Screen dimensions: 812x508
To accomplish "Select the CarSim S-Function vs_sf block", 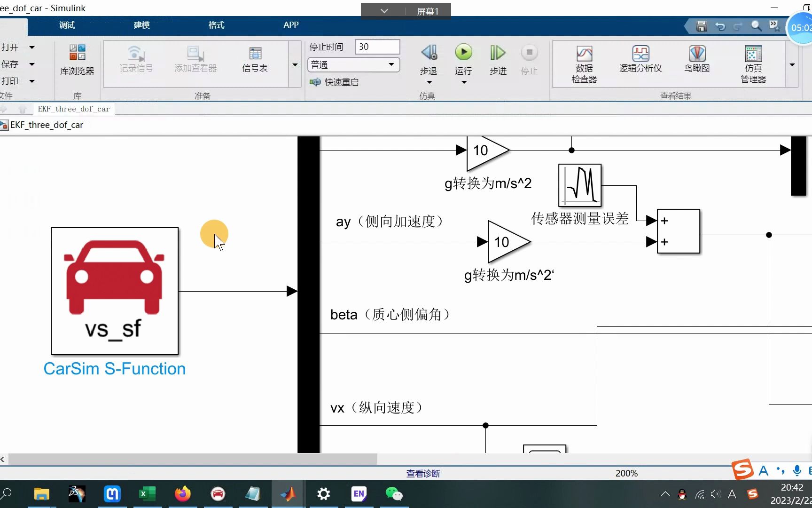I will click(115, 291).
